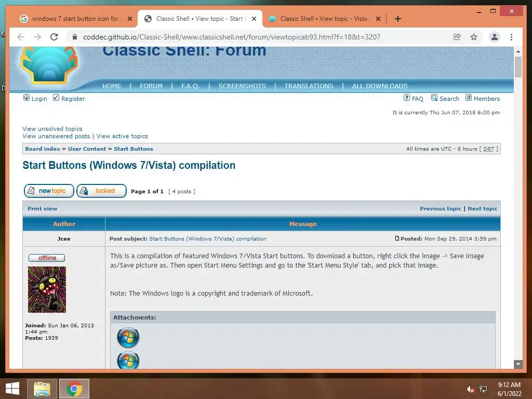The width and height of the screenshot is (532, 399).
Task: Close the Google search tab
Action: (129, 19)
